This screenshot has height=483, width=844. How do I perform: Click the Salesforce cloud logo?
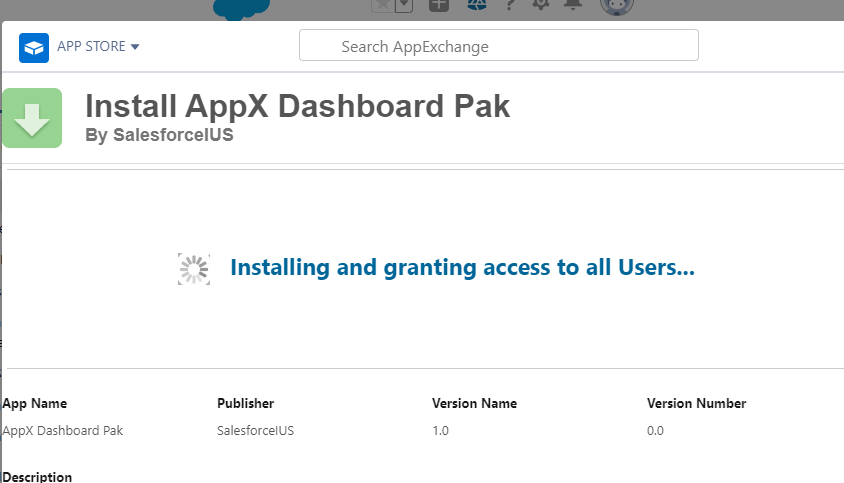[241, 8]
